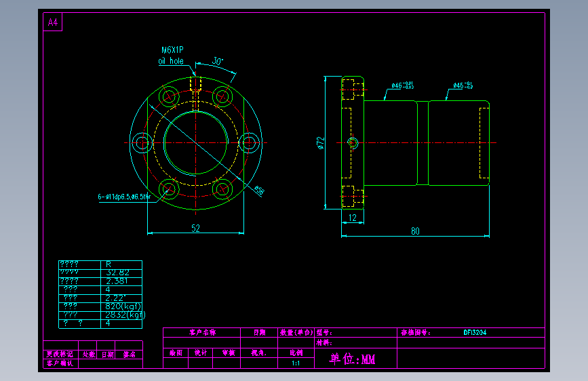Click the 客户确认 cell
Viewport: 588px width, 381px height.
(x=60, y=363)
